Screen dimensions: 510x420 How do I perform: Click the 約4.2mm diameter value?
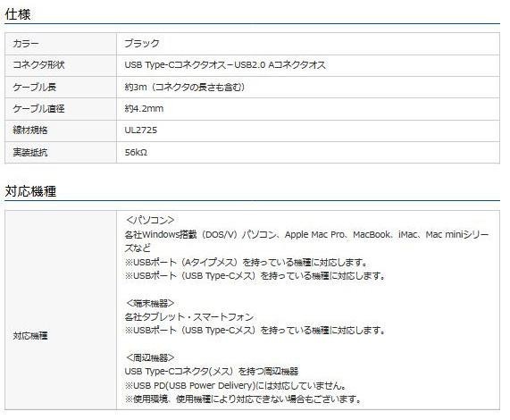144,109
